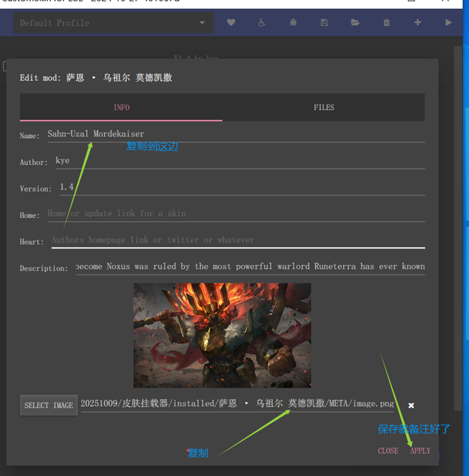469x476 pixels.
Task: Click the plus add profile icon
Action: tap(417, 23)
